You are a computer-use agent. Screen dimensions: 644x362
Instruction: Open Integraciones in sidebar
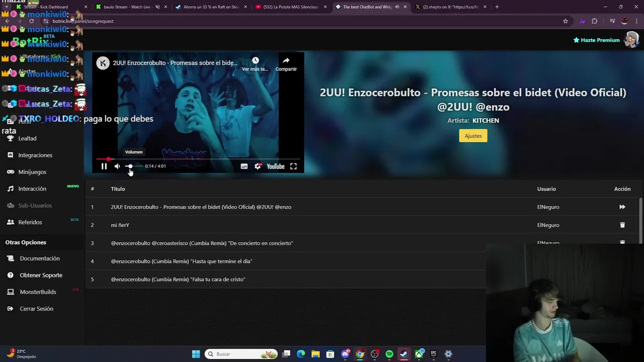point(35,155)
